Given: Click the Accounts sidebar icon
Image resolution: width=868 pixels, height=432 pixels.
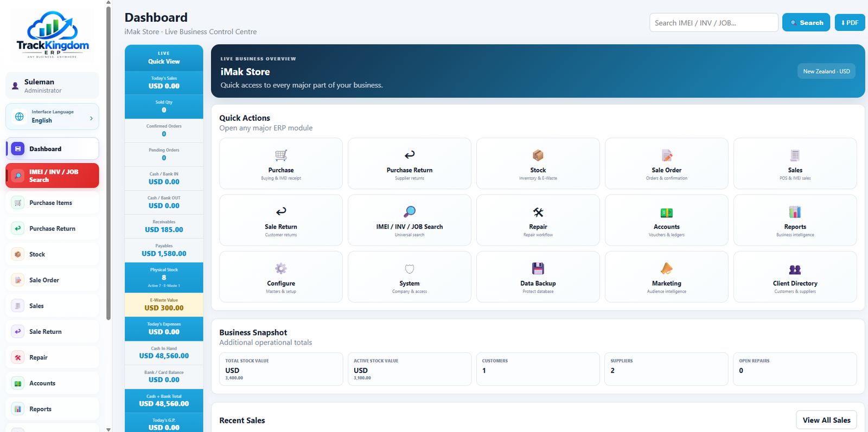Looking at the screenshot, I should click(x=18, y=383).
